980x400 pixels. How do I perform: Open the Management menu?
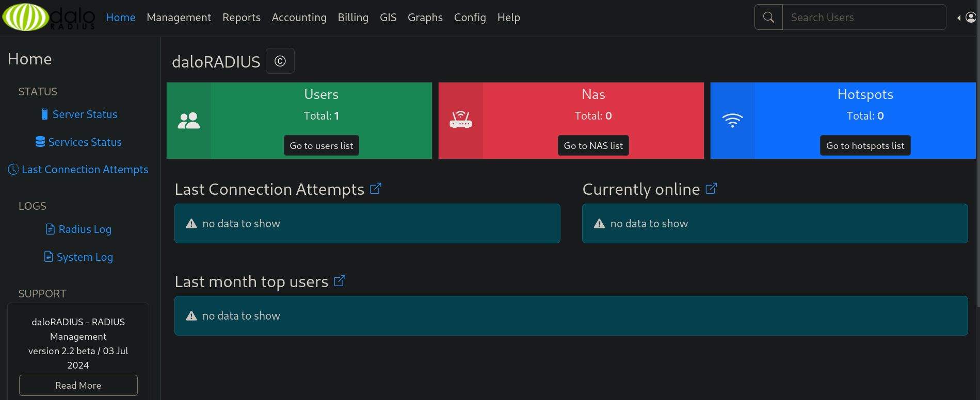tap(179, 18)
